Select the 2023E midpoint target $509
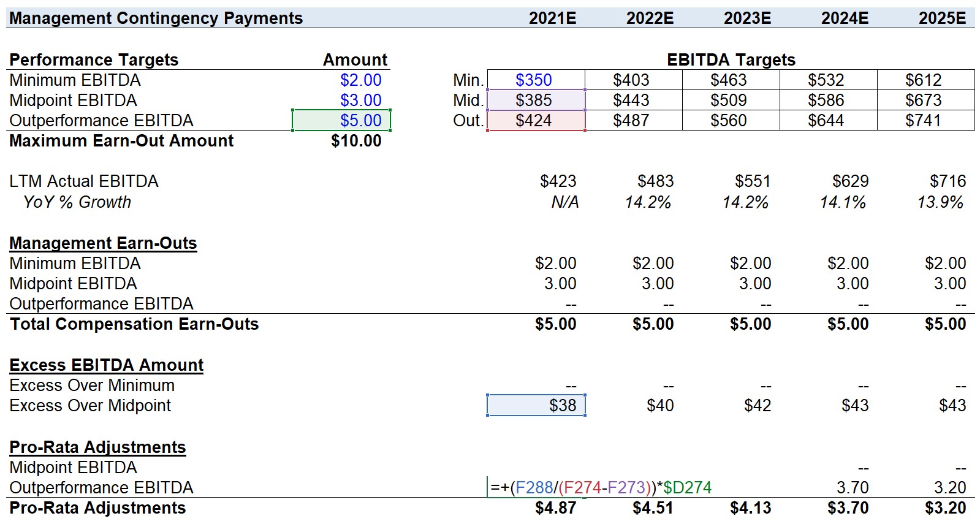This screenshot has height=524, width=980. point(731,100)
